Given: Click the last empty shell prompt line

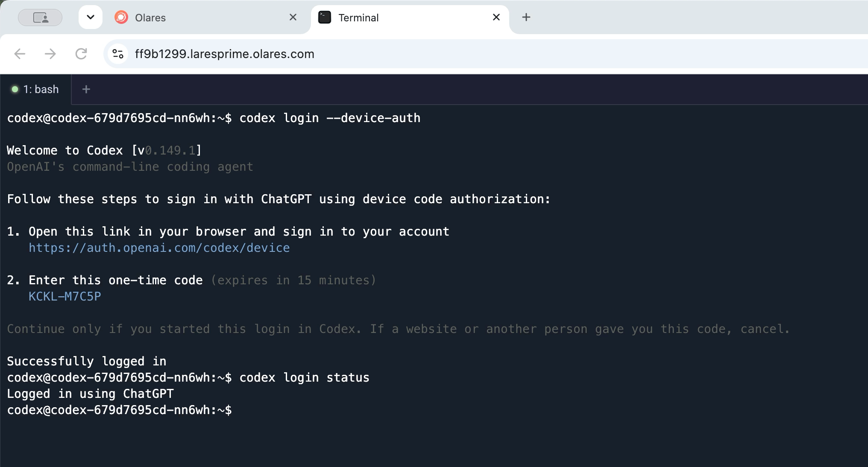Looking at the screenshot, I should [x=120, y=410].
